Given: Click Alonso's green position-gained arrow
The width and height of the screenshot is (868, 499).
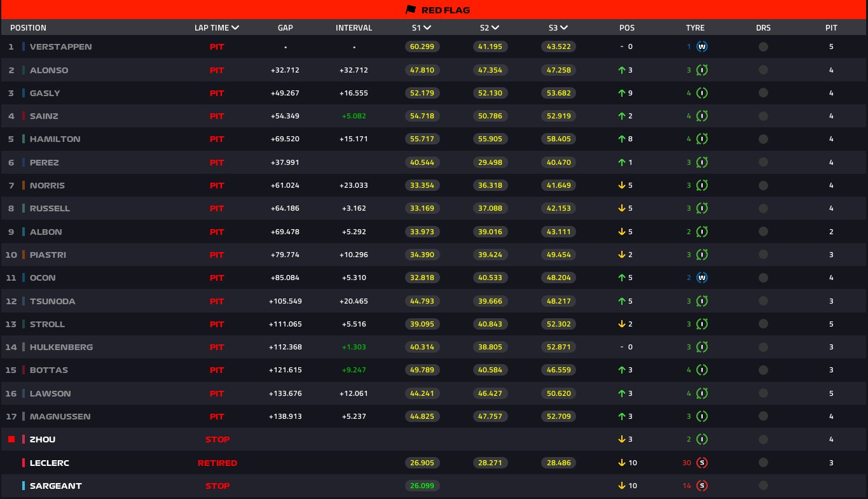Looking at the screenshot, I should pos(622,70).
